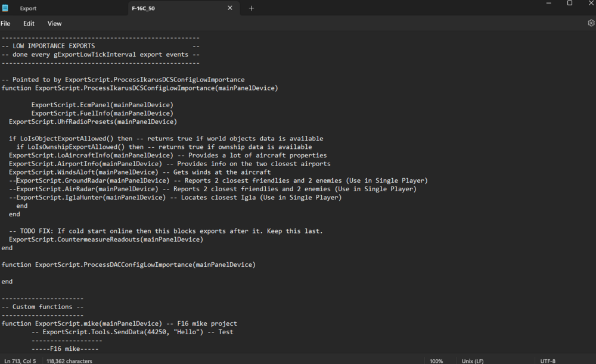Click the line containing ExportScript.CountermeasureReadouts

coord(106,239)
